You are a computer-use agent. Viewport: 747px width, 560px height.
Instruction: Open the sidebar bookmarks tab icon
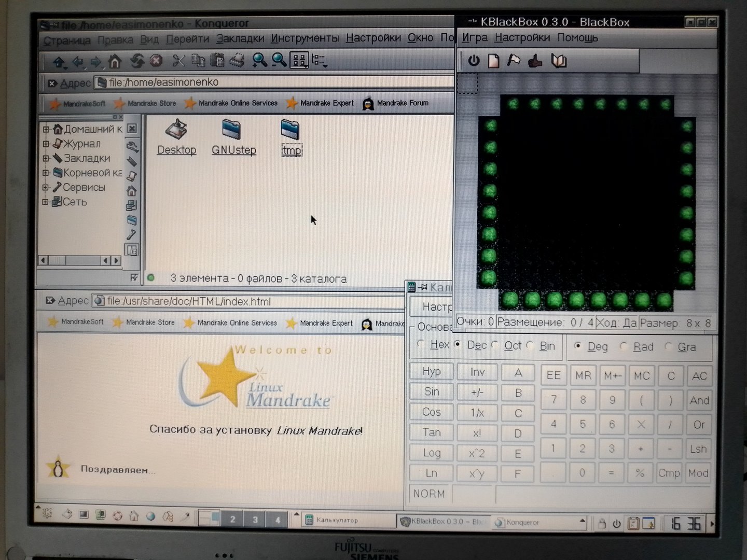click(132, 161)
